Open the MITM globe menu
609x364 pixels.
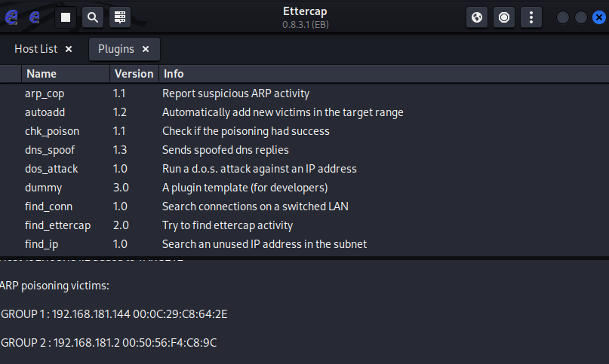click(476, 17)
